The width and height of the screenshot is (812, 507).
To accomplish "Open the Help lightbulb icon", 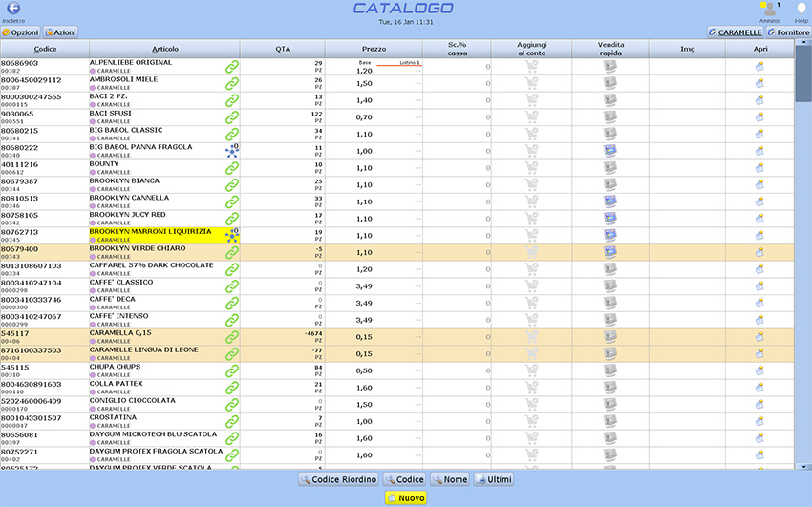I will click(x=801, y=9).
